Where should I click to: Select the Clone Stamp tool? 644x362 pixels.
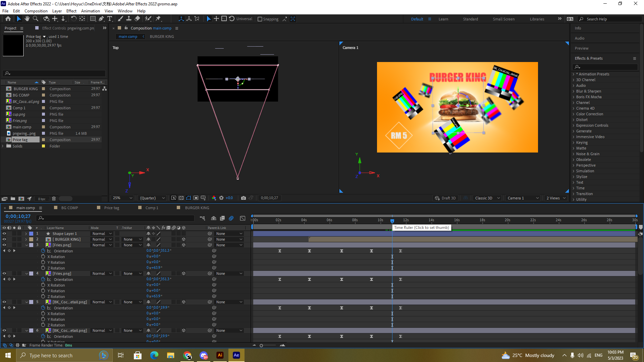[x=129, y=19]
